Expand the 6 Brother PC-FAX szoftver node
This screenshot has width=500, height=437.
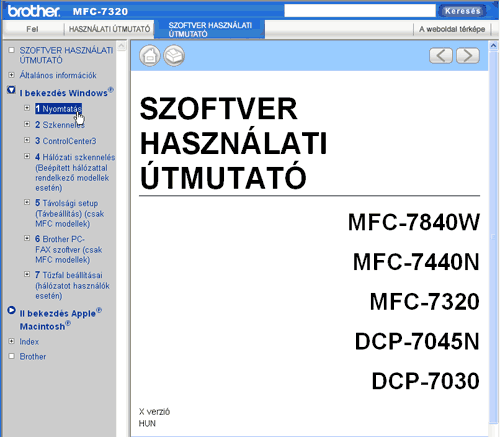[27, 238]
